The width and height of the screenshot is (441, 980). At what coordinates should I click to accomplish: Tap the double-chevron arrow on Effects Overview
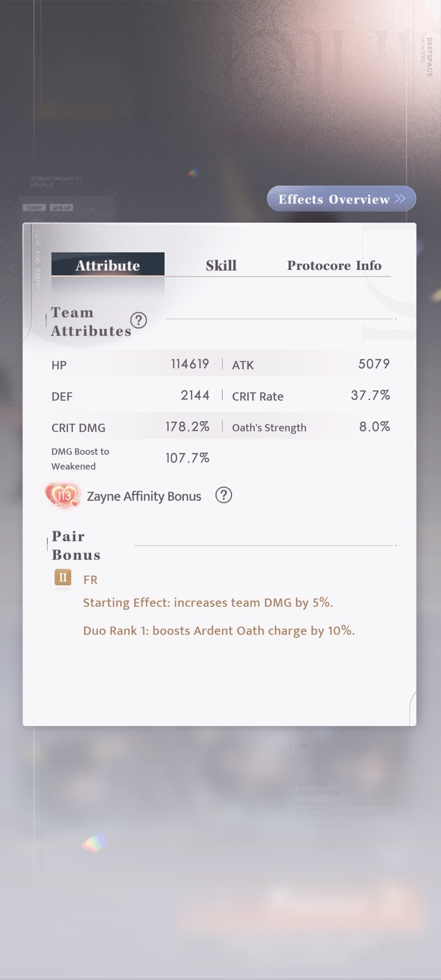[x=400, y=199]
